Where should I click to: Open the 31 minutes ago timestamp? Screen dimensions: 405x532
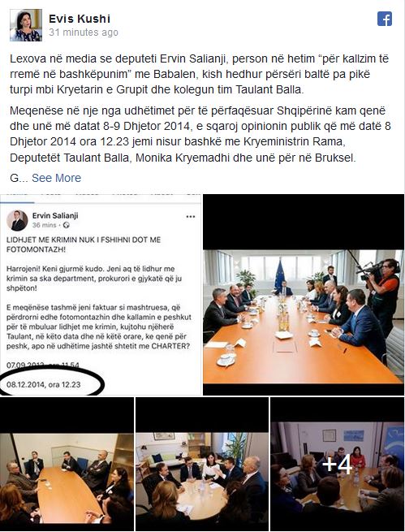click(84, 32)
